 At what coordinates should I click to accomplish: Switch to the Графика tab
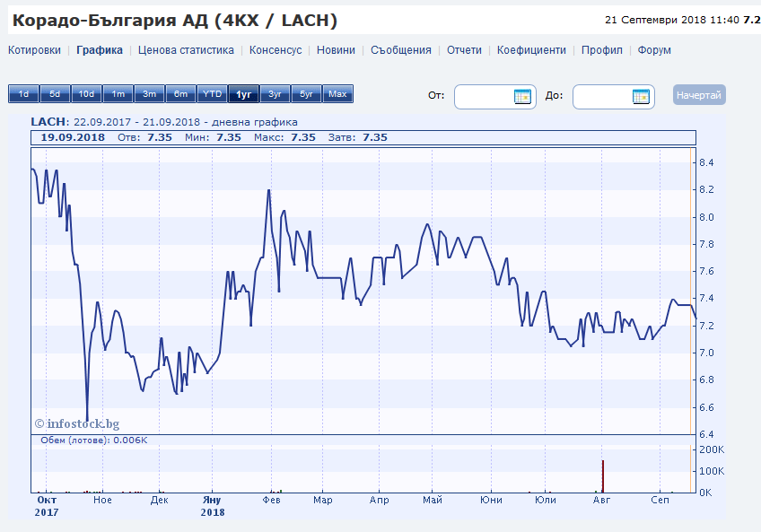[x=100, y=50]
